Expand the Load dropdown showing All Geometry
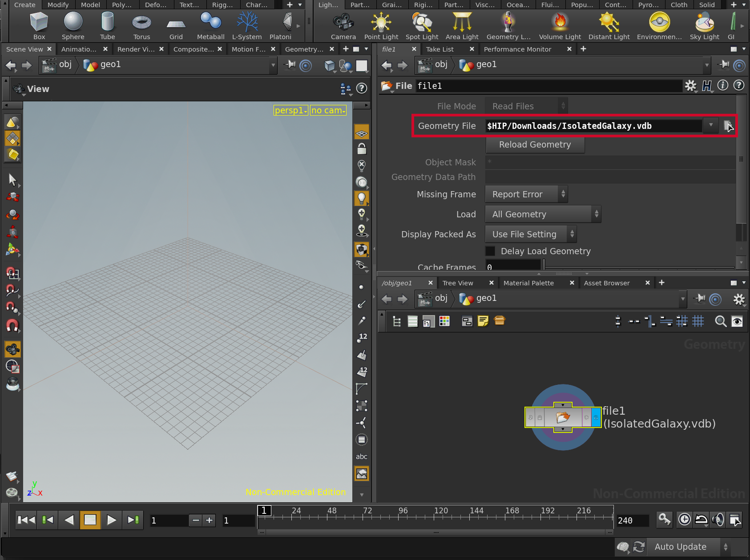This screenshot has height=560, width=750. 543,214
